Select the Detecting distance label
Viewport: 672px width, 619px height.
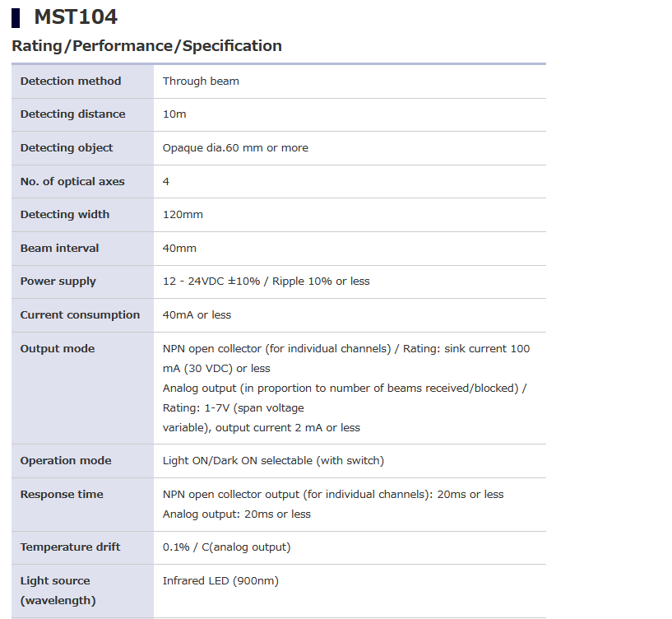73,114
